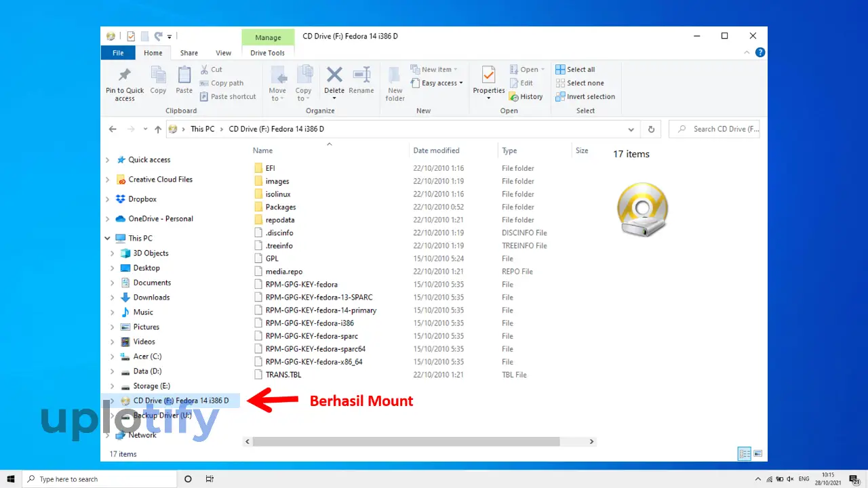The image size is (868, 488).
Task: Click the Back navigation arrow
Action: click(x=113, y=129)
